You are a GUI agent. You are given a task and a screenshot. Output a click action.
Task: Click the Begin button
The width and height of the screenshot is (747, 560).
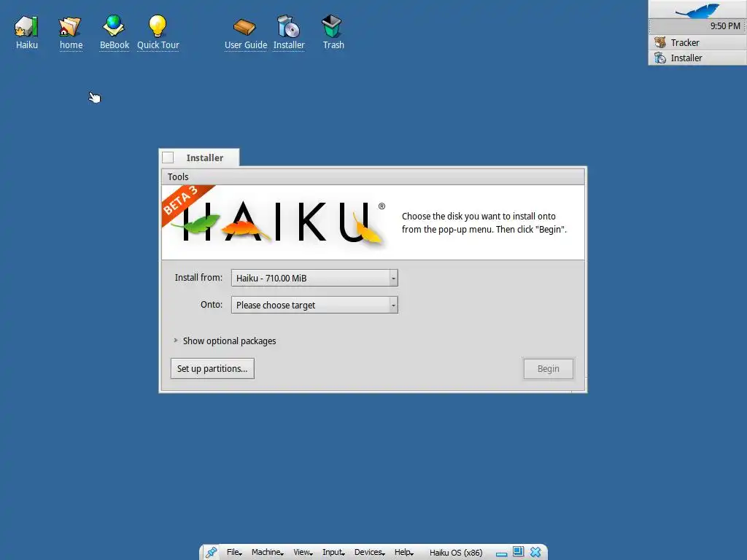click(549, 368)
